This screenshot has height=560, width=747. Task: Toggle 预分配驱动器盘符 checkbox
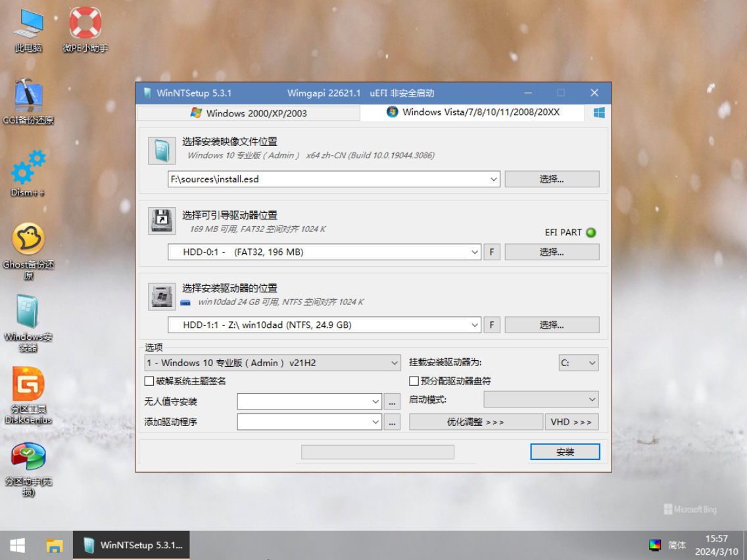(414, 381)
